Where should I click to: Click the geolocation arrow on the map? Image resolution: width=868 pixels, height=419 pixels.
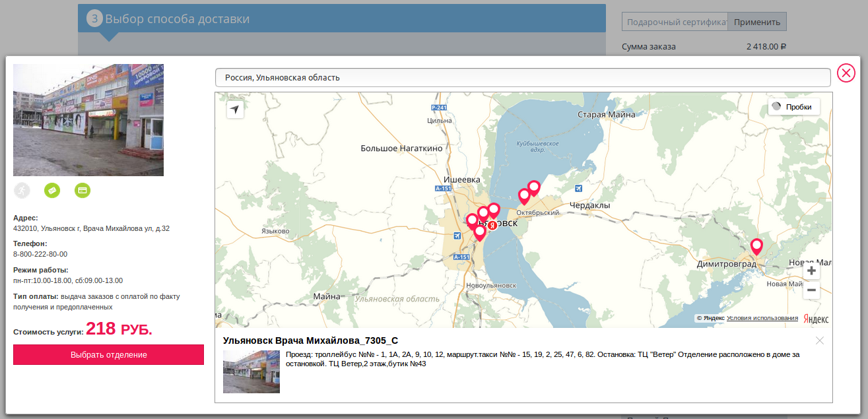pos(235,110)
